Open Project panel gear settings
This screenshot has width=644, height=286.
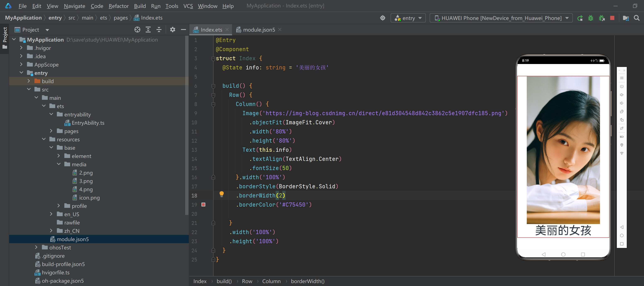click(x=172, y=30)
